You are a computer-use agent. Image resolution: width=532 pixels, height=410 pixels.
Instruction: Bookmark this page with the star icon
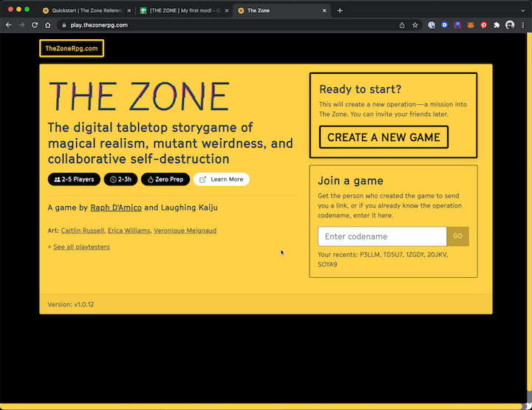click(415, 25)
